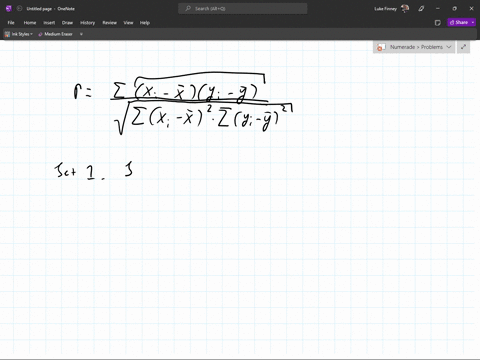The image size is (480, 360).
Task: Open the Review tab
Action: 109,23
